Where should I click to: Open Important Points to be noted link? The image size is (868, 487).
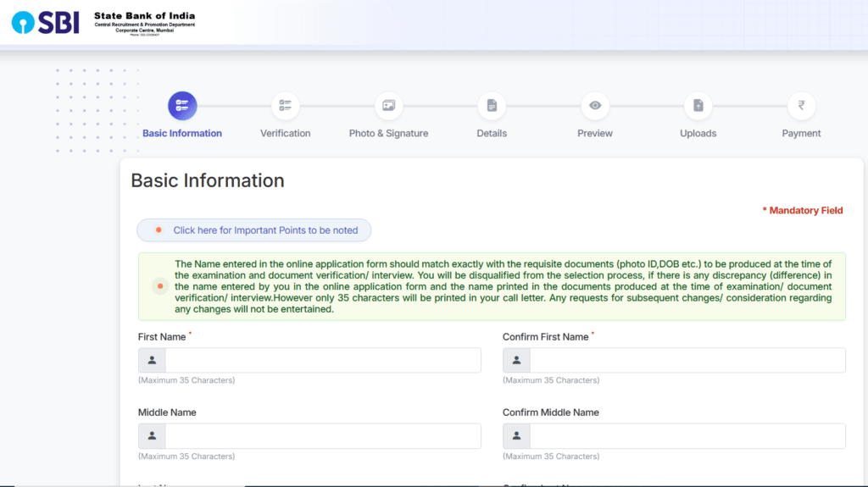point(254,230)
